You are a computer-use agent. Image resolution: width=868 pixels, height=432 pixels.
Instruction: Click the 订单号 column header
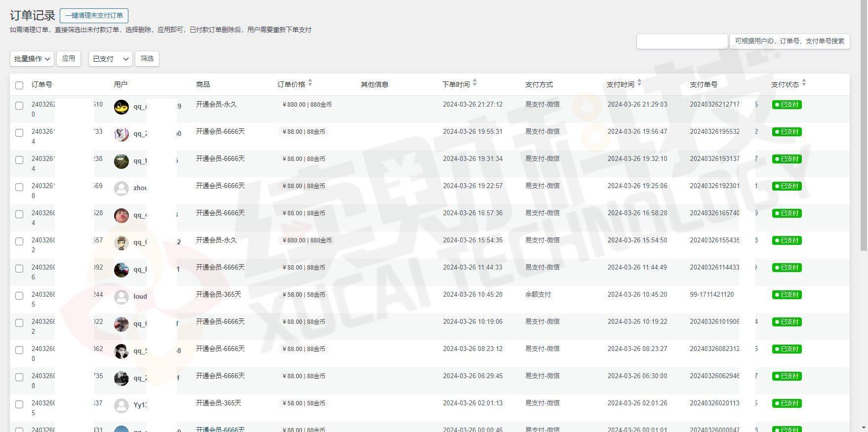[x=42, y=84]
